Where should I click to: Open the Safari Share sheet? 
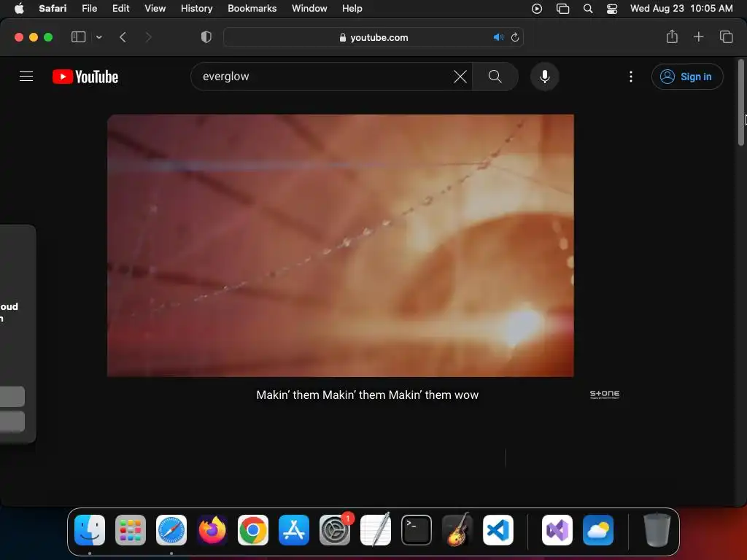click(x=672, y=36)
